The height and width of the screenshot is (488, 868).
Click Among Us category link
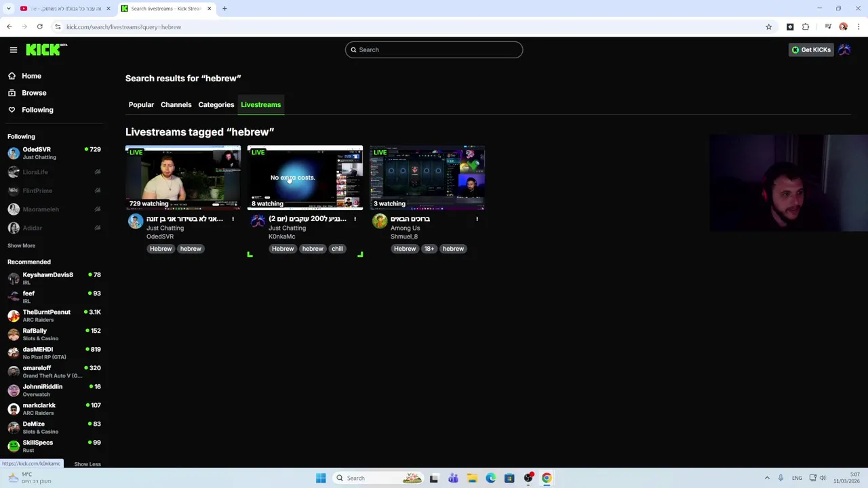click(x=405, y=228)
